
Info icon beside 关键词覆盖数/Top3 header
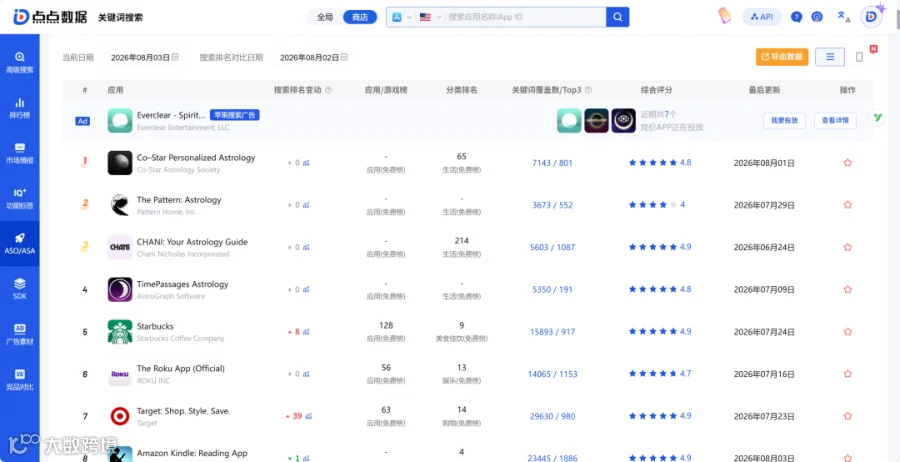[588, 90]
